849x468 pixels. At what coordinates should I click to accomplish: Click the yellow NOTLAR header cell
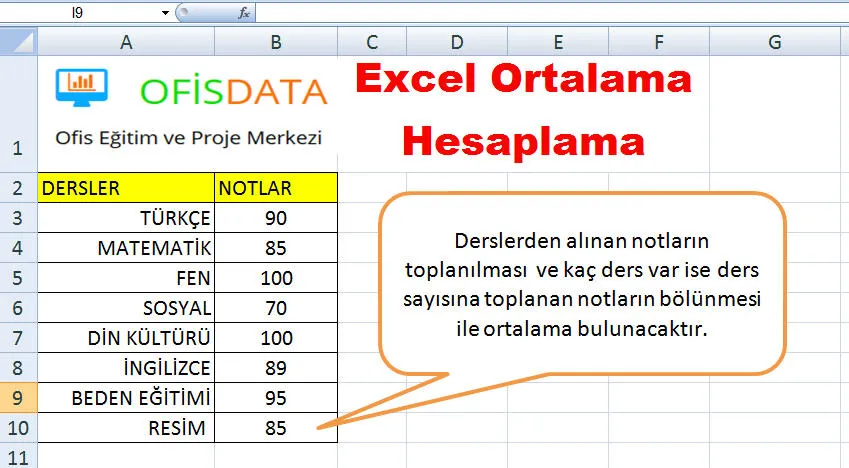click(x=275, y=187)
